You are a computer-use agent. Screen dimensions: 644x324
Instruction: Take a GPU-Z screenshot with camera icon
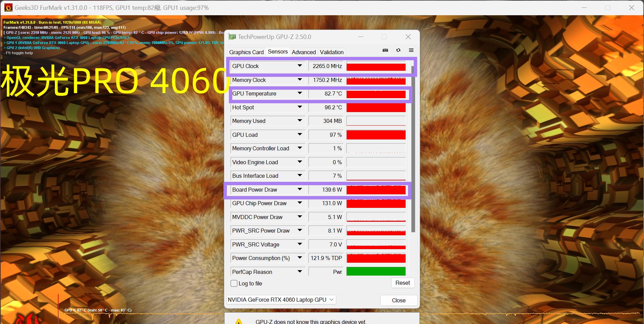(385, 50)
